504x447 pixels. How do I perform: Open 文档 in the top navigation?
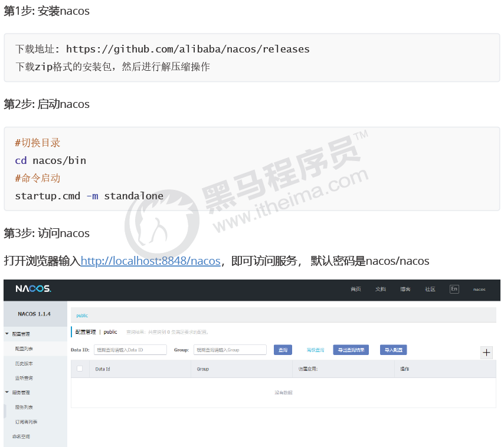380,290
